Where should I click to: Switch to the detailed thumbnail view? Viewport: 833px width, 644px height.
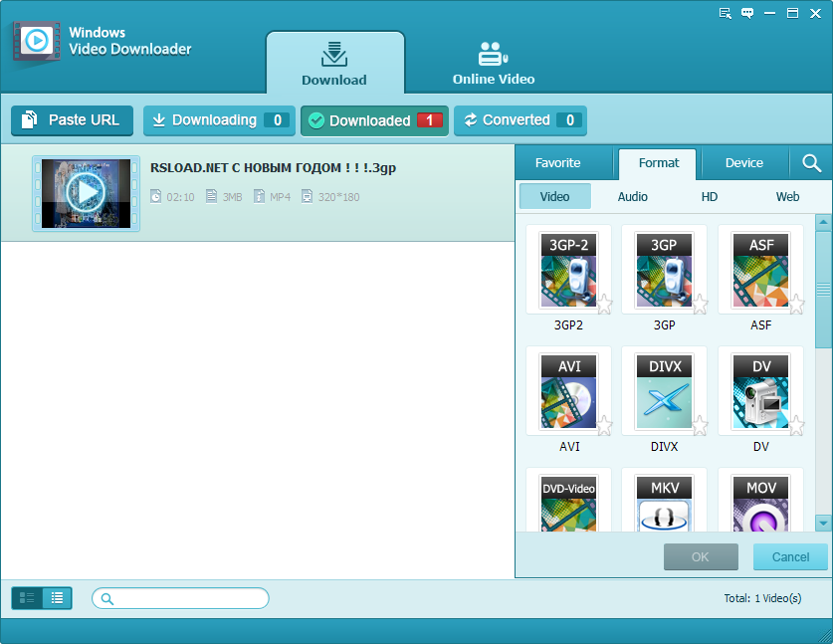tap(27, 598)
